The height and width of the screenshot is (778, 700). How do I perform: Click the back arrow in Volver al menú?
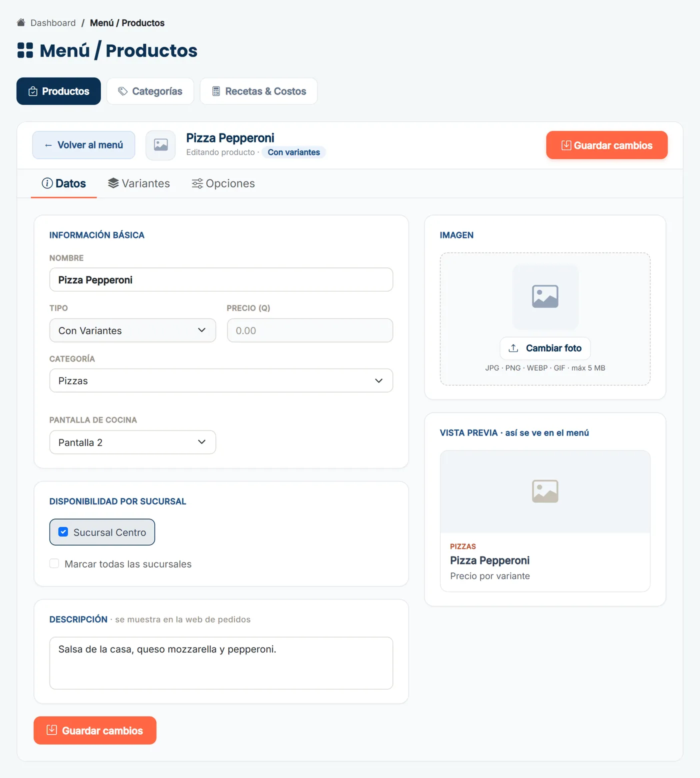coord(48,145)
